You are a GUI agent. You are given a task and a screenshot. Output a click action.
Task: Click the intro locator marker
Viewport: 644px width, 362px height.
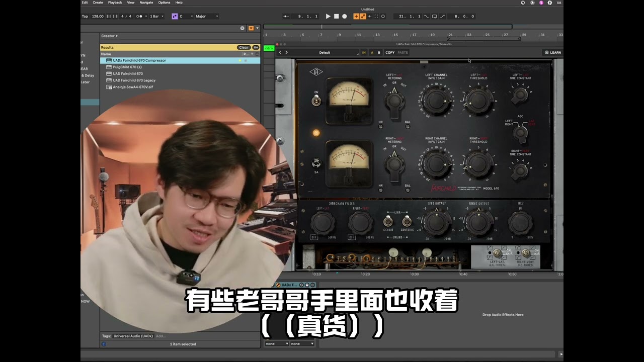pos(269,48)
